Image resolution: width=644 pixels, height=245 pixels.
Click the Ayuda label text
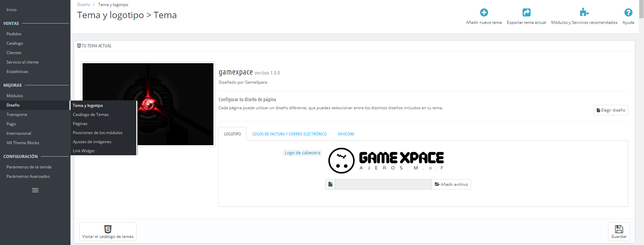628,23
